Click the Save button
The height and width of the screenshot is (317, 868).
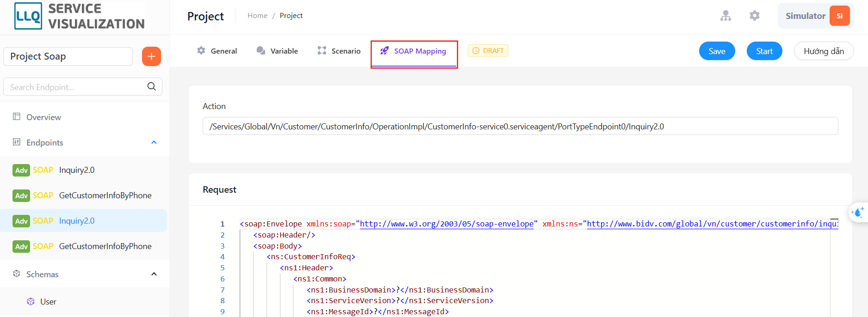(717, 51)
